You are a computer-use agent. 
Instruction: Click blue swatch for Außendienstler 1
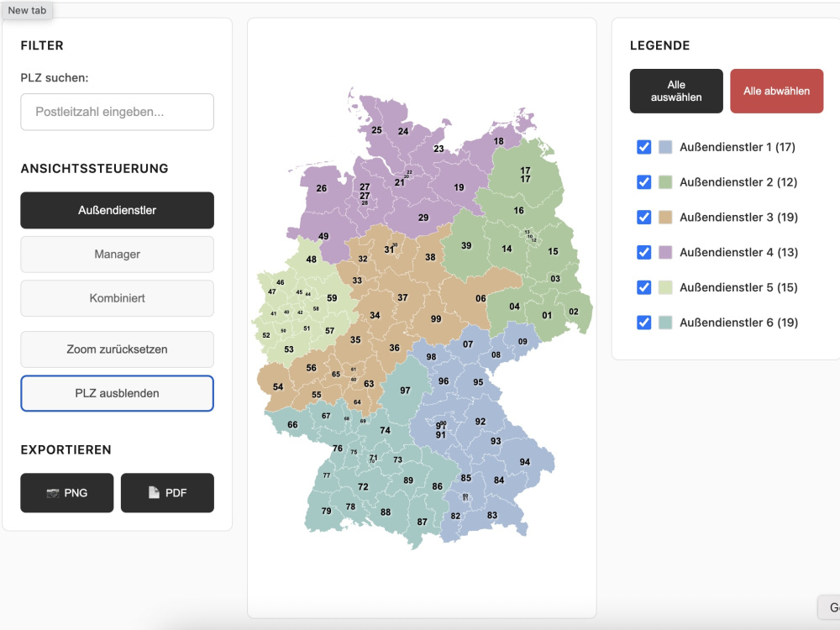[665, 147]
